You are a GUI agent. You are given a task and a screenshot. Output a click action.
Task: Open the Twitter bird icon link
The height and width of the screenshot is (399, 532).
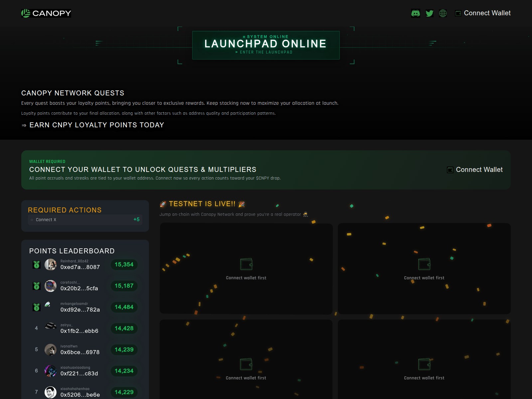(430, 13)
